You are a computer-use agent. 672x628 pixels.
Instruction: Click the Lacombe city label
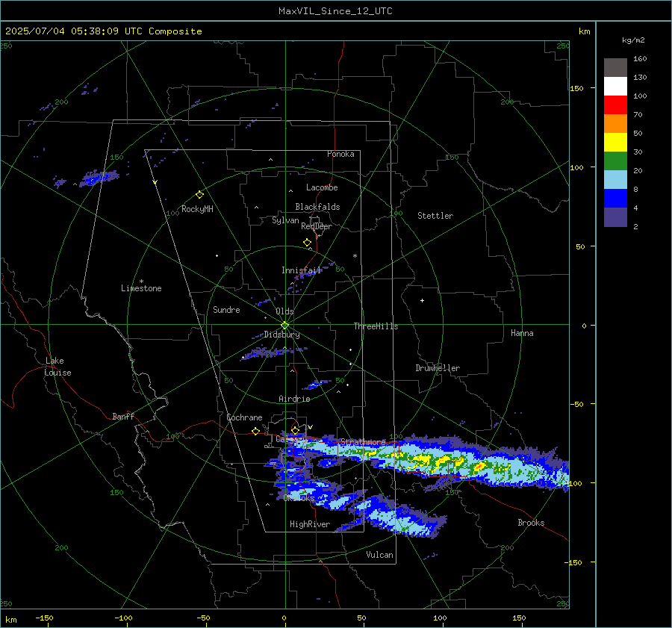(x=322, y=187)
